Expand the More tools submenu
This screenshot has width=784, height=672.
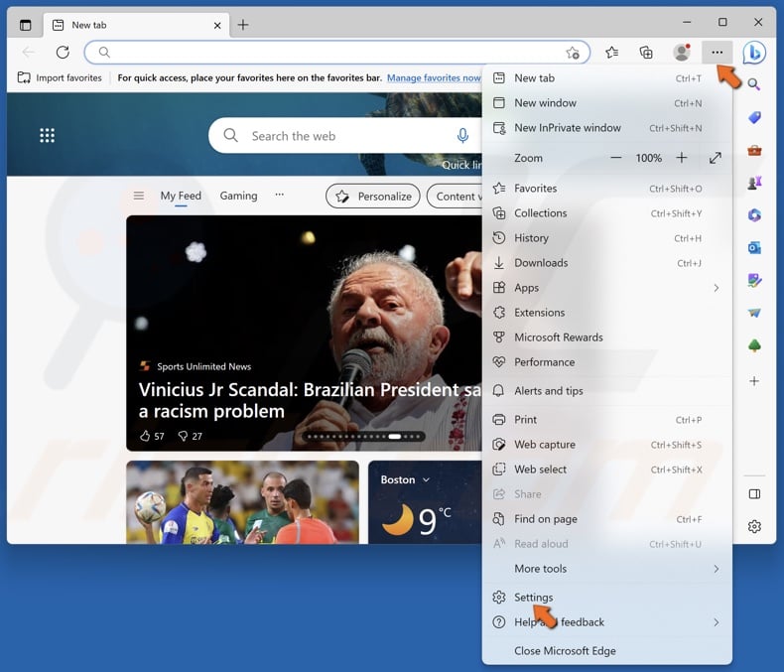coord(607,569)
